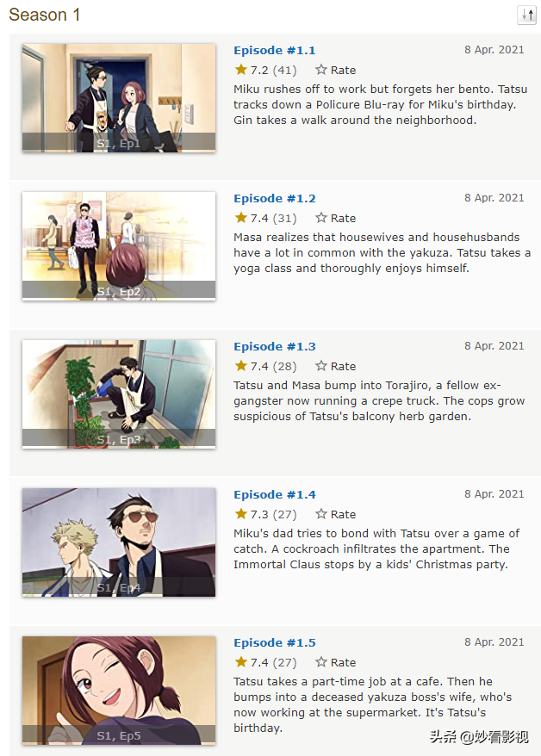Select the Rate label for Episode #1.5

[x=344, y=662]
